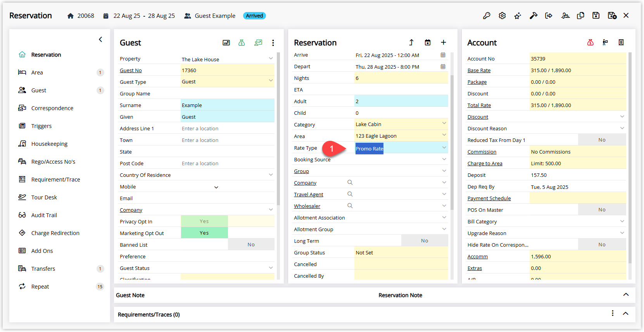The height and width of the screenshot is (332, 644).
Task: Open the Discount Reason dropdown
Action: 622,128
